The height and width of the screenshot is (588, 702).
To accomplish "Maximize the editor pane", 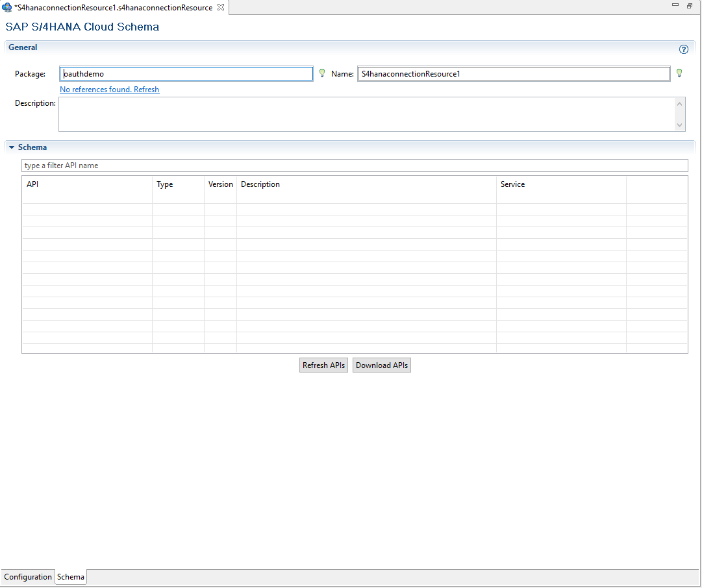I will [690, 5].
